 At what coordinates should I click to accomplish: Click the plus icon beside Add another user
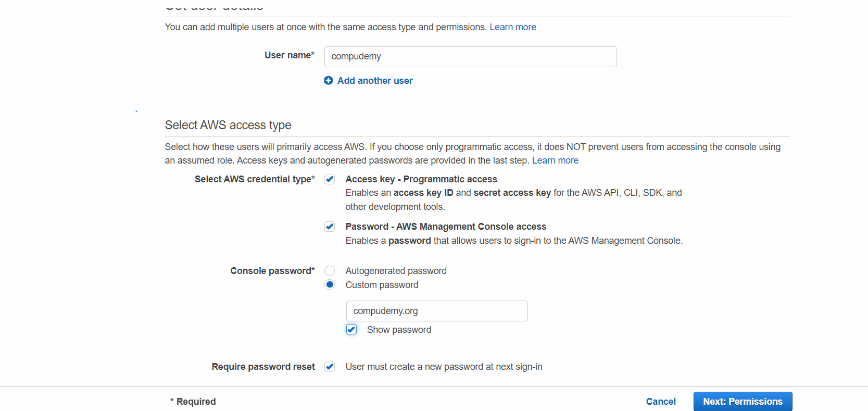[x=328, y=80]
